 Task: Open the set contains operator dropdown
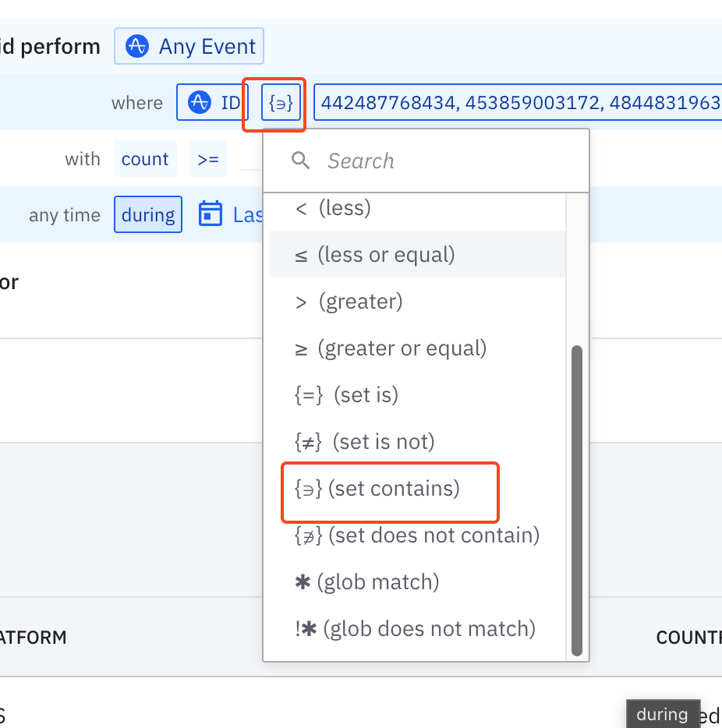click(x=281, y=103)
